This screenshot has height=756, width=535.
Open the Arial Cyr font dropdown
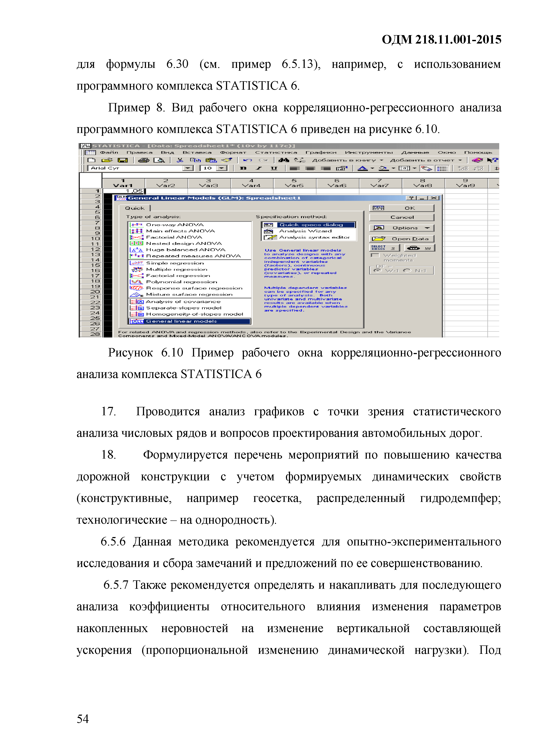pos(188,168)
